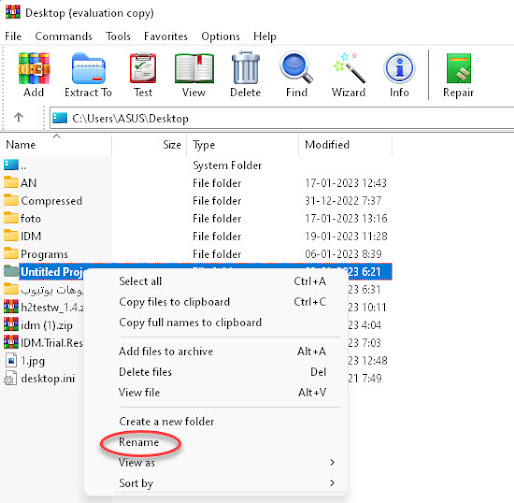514x503 pixels.
Task: Run the Test archive tool
Action: tap(143, 68)
